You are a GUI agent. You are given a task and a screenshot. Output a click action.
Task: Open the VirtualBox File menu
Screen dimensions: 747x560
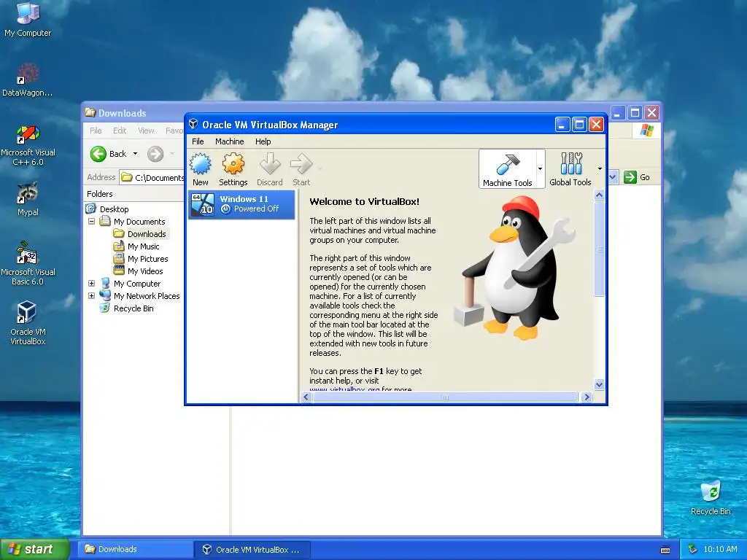pyautogui.click(x=198, y=141)
